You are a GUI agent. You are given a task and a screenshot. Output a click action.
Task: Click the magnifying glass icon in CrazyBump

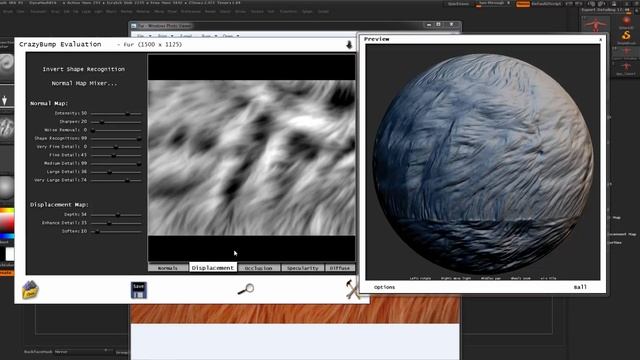246,289
